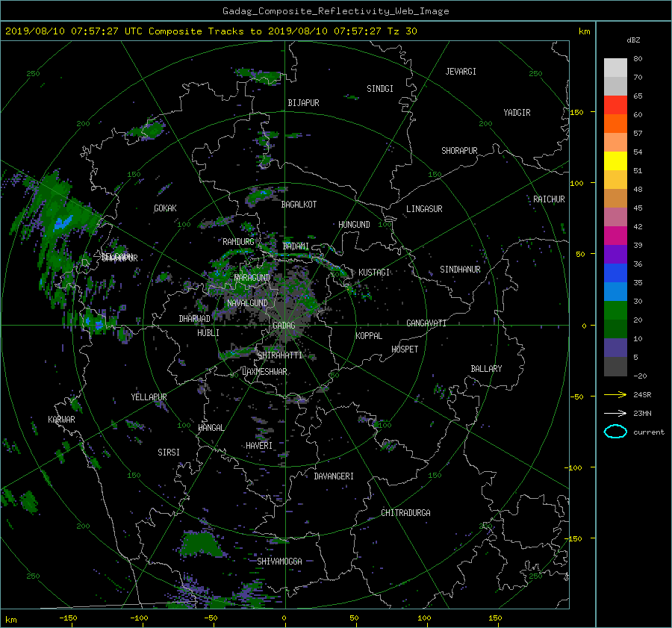Pick the light blue 30-35 dBZ swatch
The width and height of the screenshot is (672, 628).
click(x=615, y=291)
